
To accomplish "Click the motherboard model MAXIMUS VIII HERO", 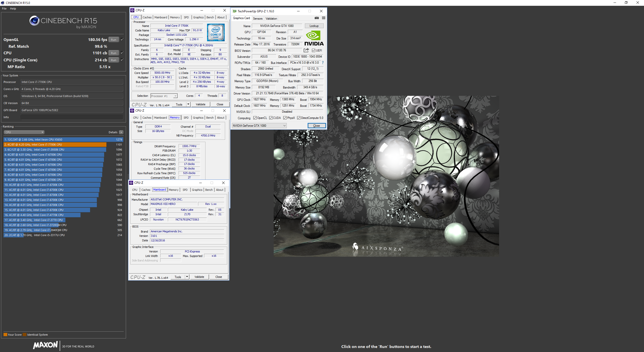I will point(174,204).
